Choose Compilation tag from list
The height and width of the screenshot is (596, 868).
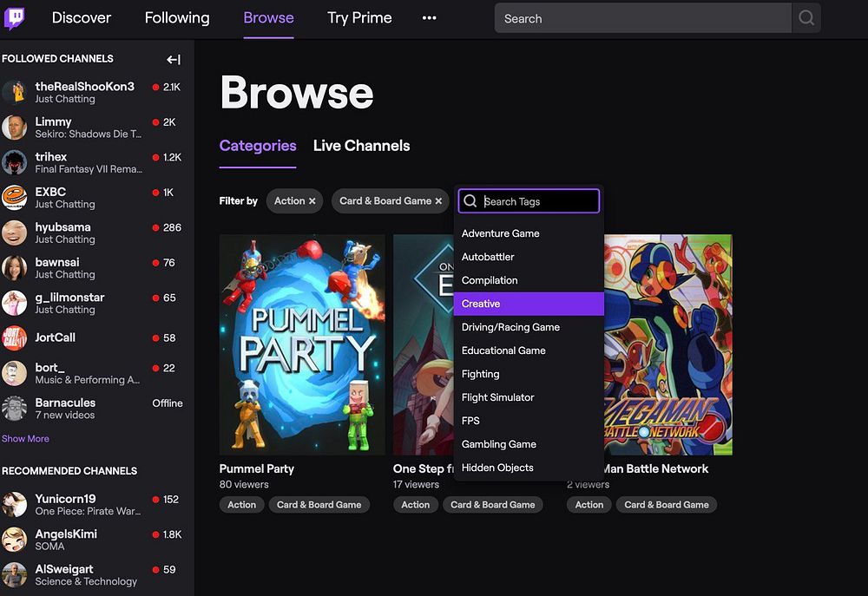pyautogui.click(x=529, y=280)
